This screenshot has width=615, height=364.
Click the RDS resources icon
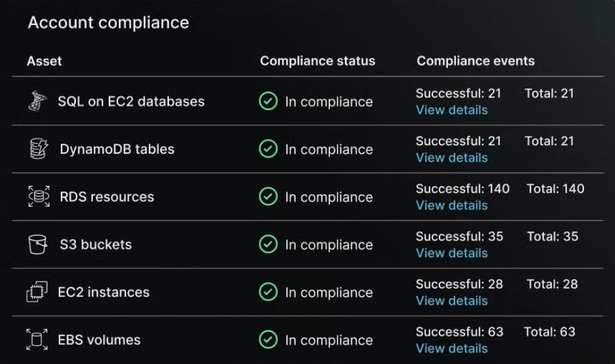coord(39,197)
